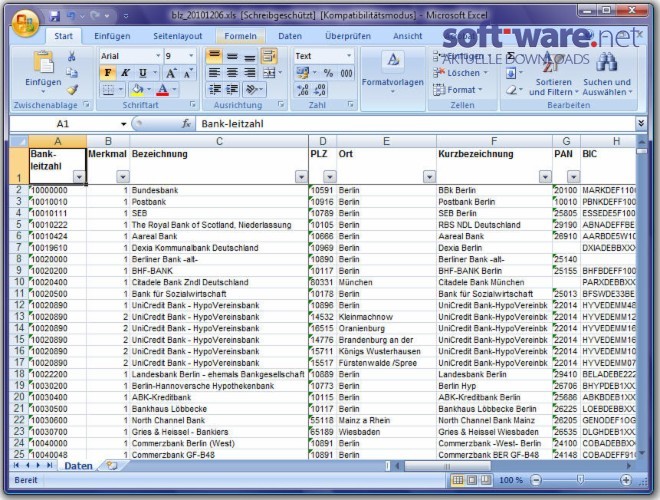Image resolution: width=660 pixels, height=500 pixels.
Task: Pick the Format Painter brush icon
Action: click(x=72, y=90)
